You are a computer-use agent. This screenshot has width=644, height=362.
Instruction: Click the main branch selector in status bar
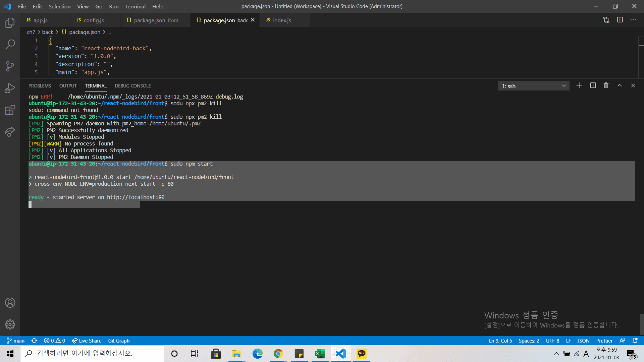(16, 341)
